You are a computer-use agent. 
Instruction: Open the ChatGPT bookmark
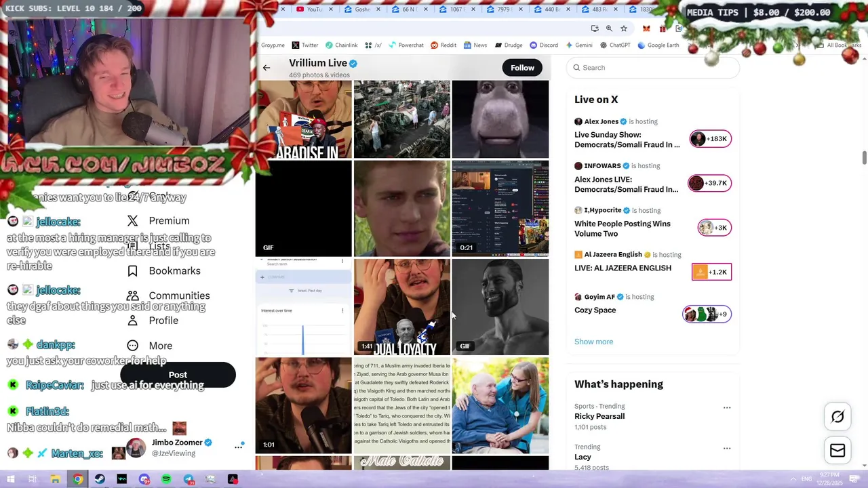615,45
